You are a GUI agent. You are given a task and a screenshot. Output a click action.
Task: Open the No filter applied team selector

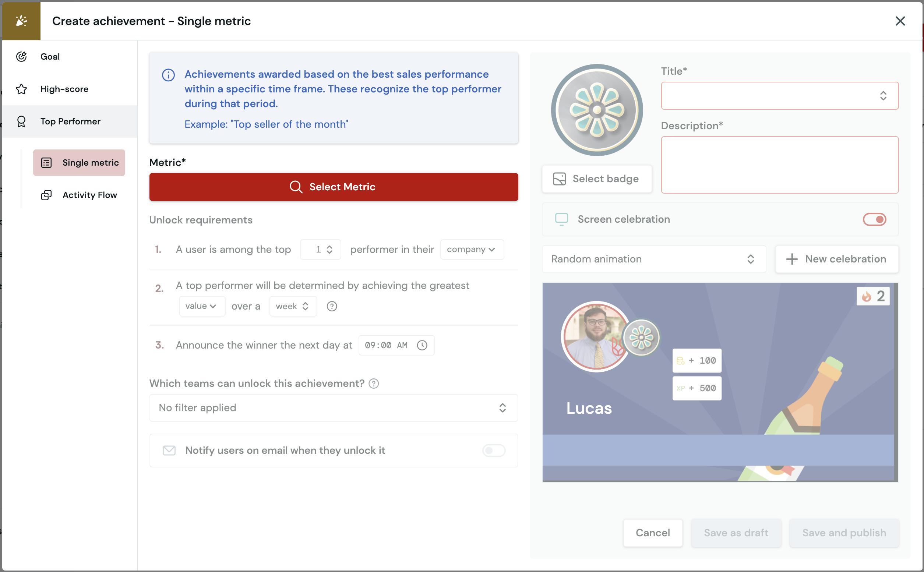[334, 407]
